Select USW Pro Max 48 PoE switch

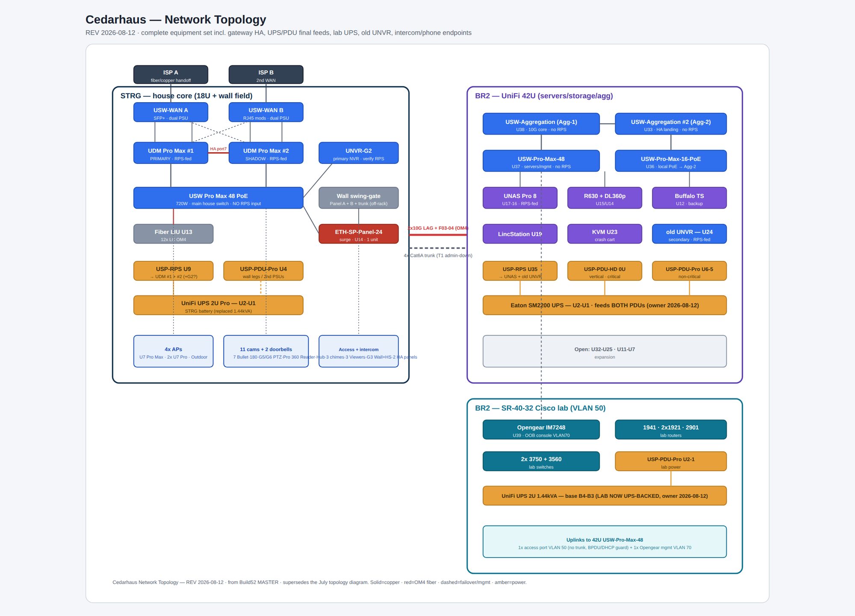[218, 198]
